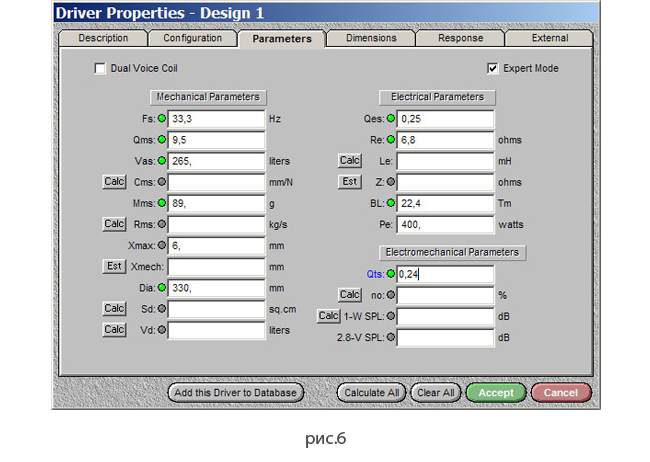
Task: Click the green indicator beside Vas
Action: pos(162,161)
